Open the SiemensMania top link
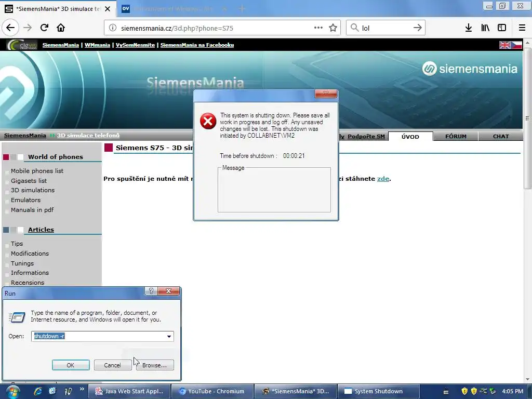Image resolution: width=532 pixels, height=399 pixels. pos(60,45)
